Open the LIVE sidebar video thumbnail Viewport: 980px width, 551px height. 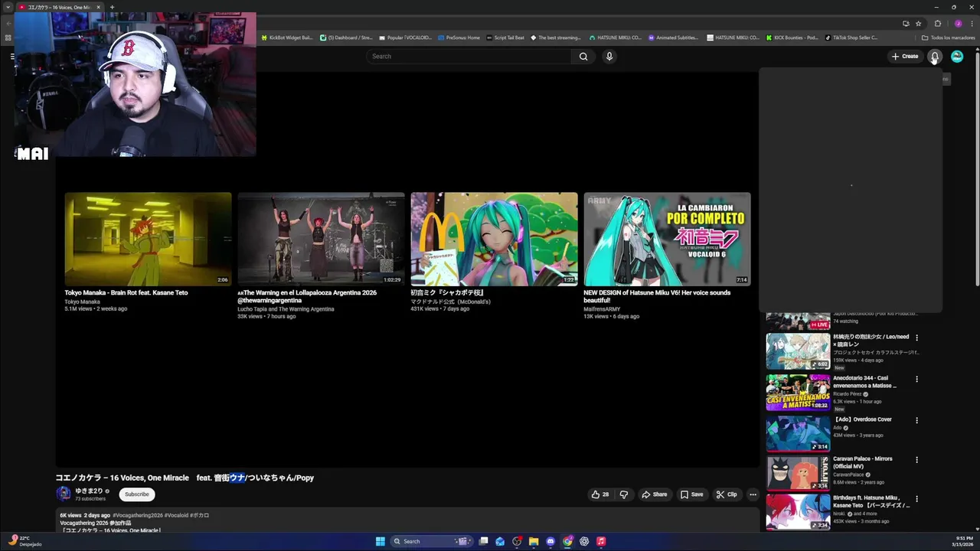tap(798, 320)
